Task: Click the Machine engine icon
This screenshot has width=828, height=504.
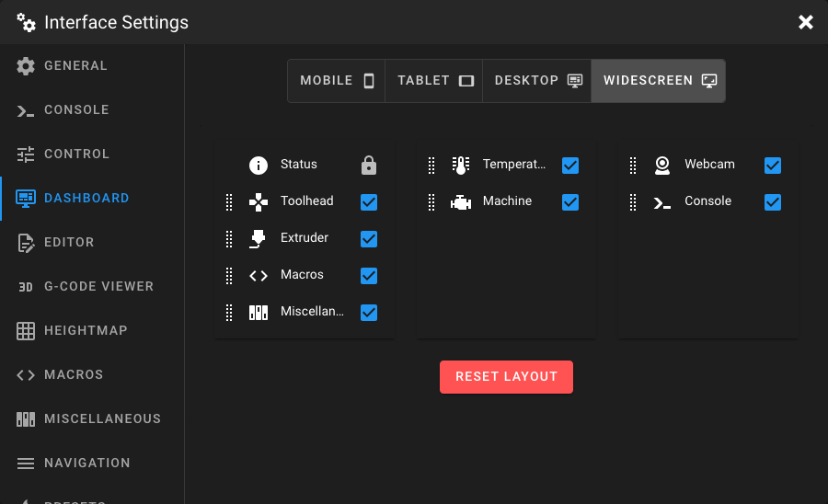Action: pos(461,202)
